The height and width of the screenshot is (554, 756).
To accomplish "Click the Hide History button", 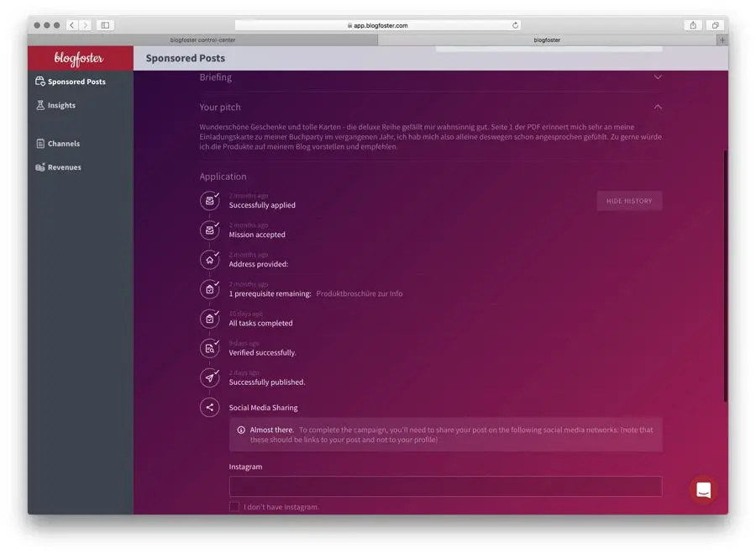I will (629, 201).
